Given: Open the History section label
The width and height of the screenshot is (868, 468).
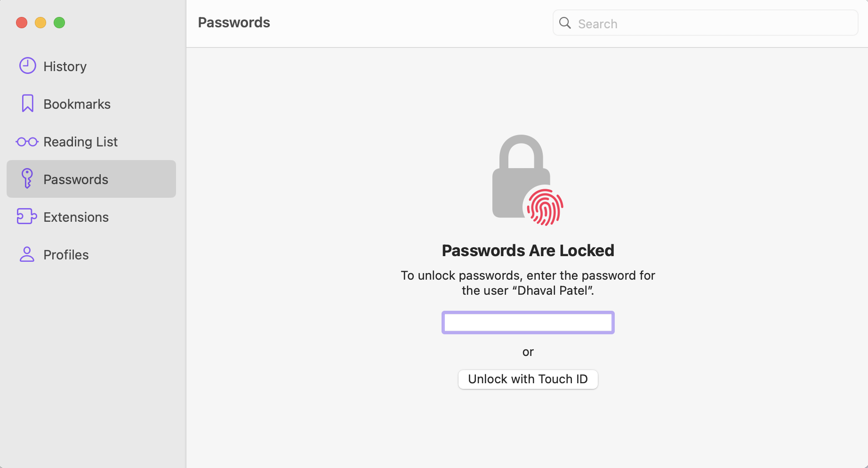Looking at the screenshot, I should (65, 66).
